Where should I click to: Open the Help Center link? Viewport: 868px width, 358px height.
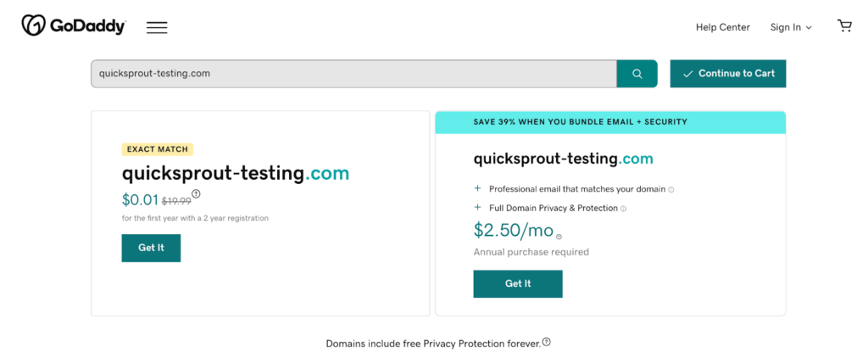click(722, 27)
